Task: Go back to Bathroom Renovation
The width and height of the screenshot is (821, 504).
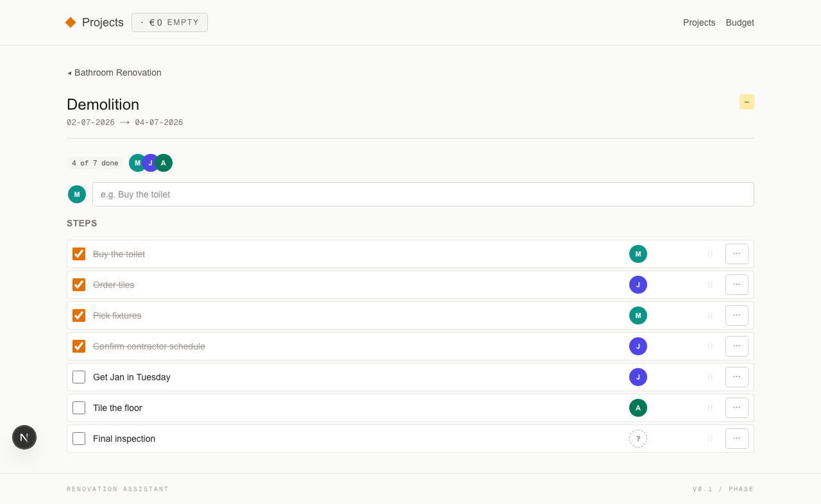Action: point(114,72)
